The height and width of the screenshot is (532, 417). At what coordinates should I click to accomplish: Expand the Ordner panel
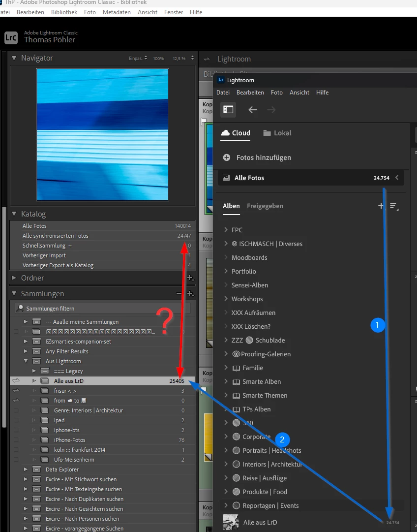(14, 278)
